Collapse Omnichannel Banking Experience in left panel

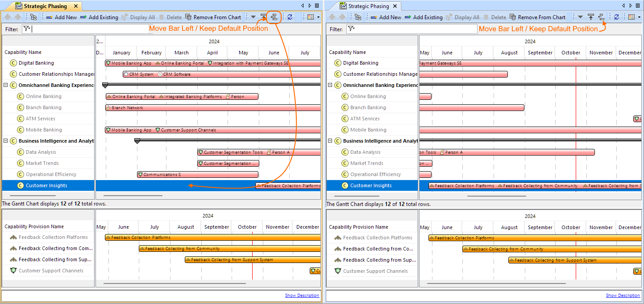(6, 85)
